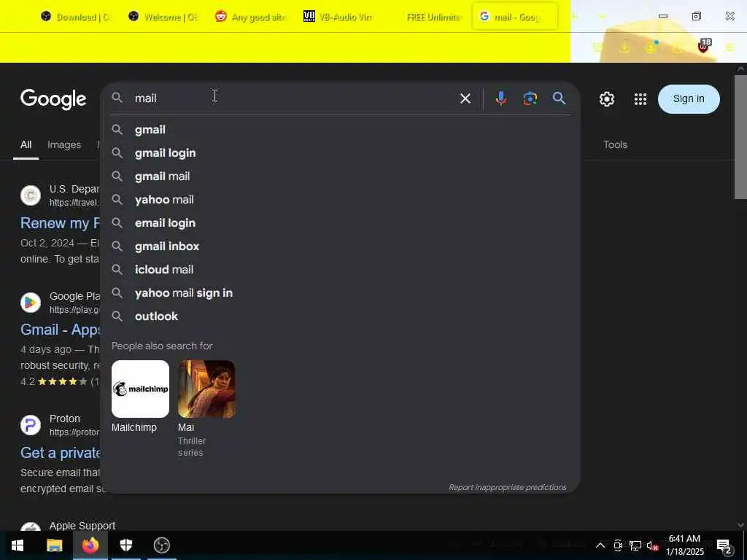Open Google quick settings gear icon
Viewport: 747px width, 560px height.
(606, 99)
